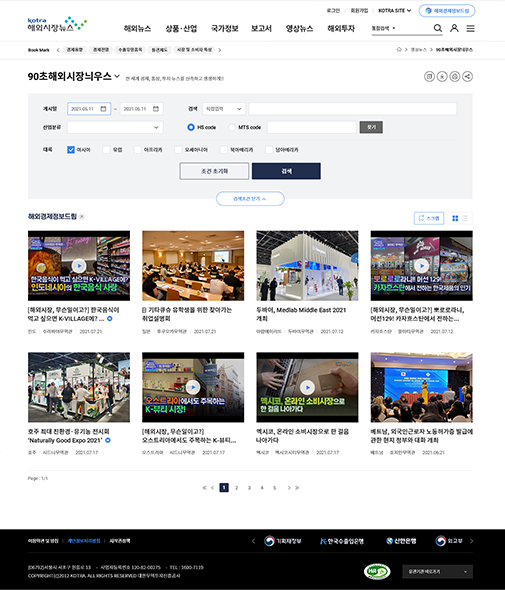Check the 아프리카 continent checkbox
Screen dimensions: 505x590
click(137, 150)
